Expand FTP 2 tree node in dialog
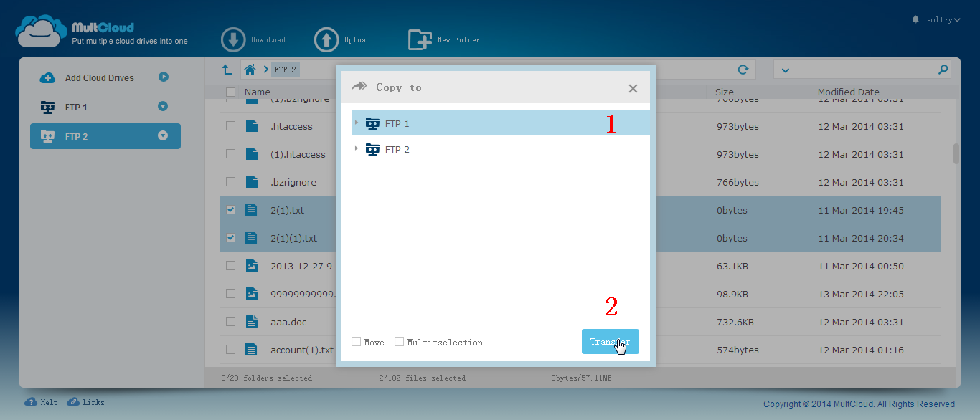 tap(357, 148)
